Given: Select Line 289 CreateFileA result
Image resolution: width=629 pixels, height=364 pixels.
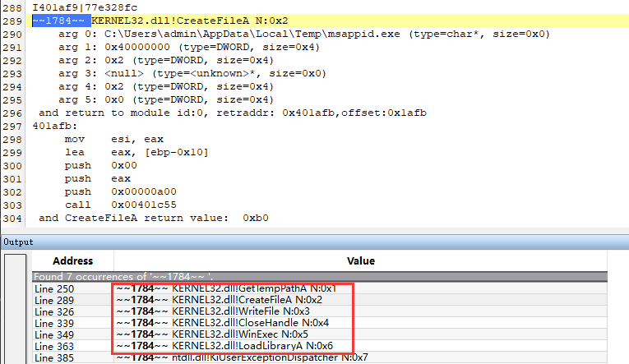Looking at the screenshot, I should (320, 300).
